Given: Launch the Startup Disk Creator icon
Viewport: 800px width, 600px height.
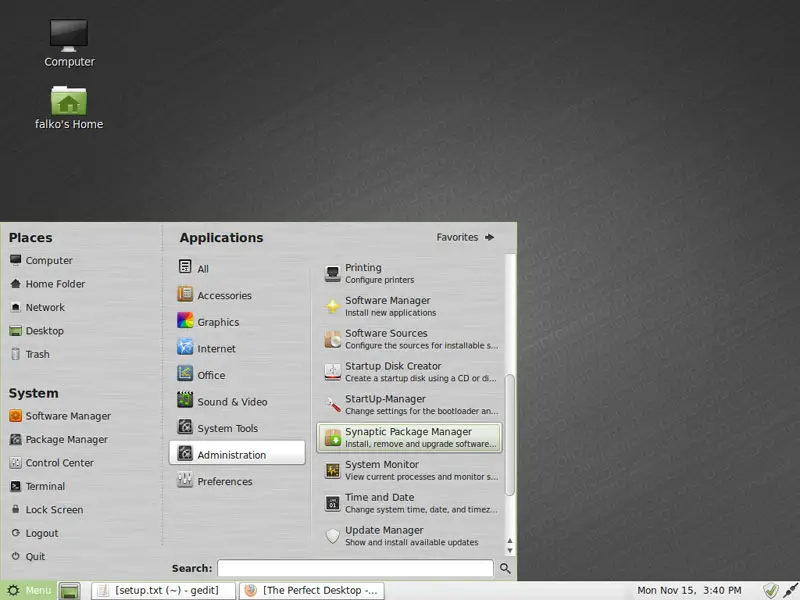Looking at the screenshot, I should coord(334,372).
